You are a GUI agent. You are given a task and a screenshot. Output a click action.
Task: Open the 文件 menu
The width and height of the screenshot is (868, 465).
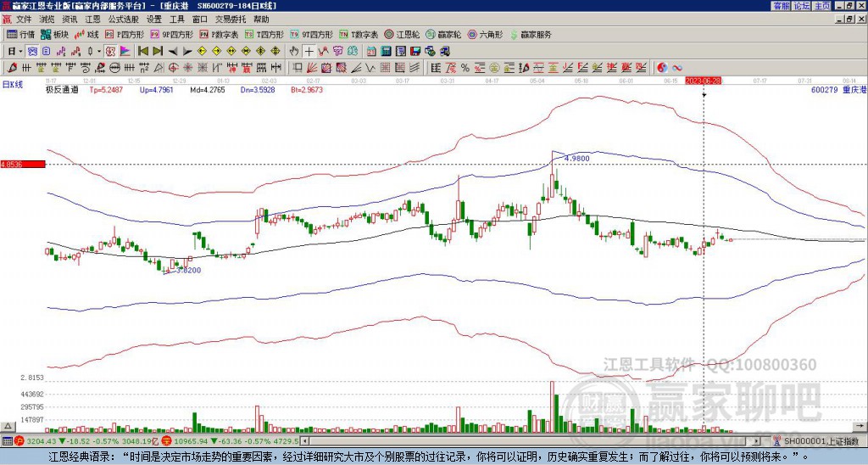tap(24, 20)
